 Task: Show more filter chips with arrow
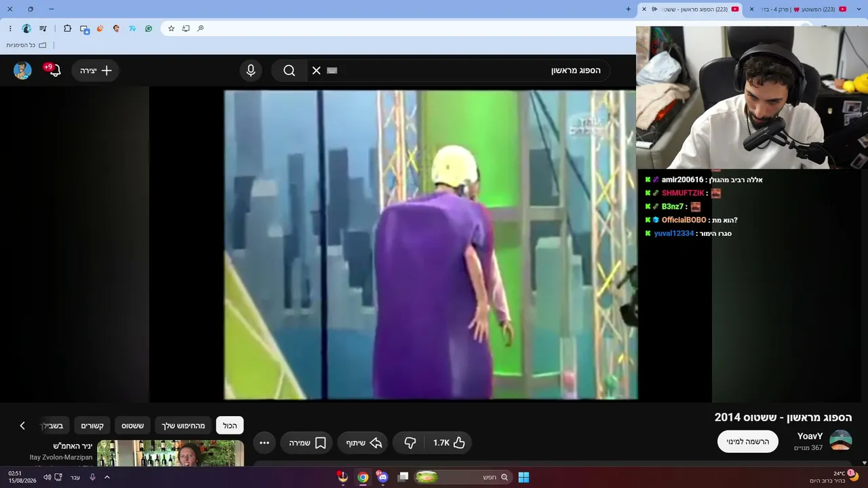22,426
